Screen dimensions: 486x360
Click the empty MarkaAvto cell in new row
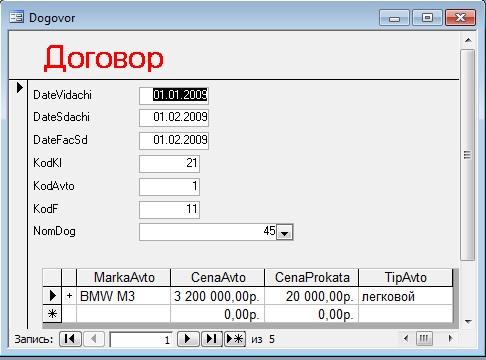(x=124, y=314)
